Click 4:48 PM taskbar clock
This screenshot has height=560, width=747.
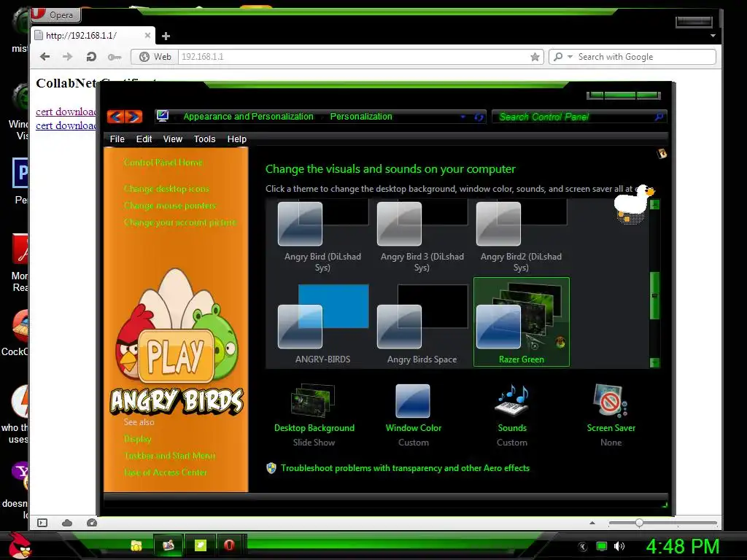[x=682, y=546]
